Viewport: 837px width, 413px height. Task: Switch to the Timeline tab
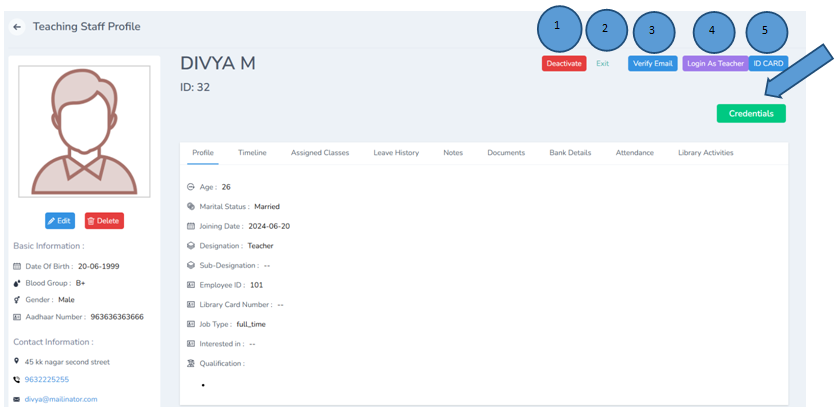pos(252,153)
